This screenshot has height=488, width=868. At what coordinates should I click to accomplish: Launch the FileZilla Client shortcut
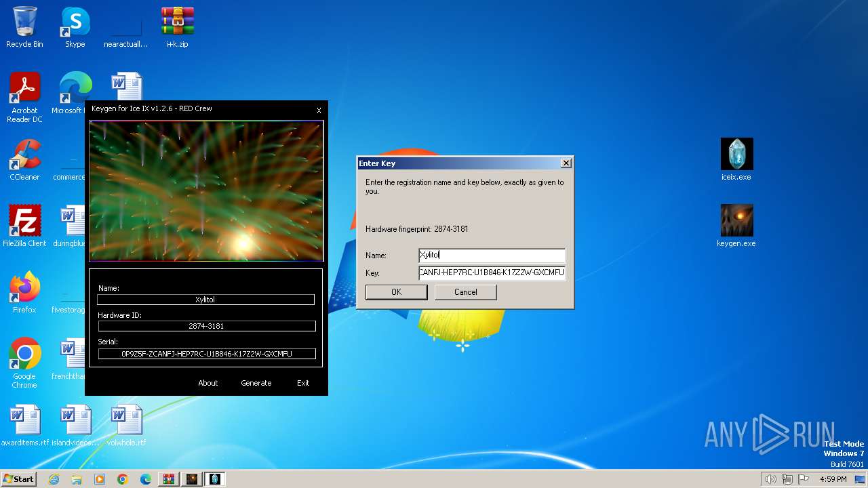tap(24, 226)
